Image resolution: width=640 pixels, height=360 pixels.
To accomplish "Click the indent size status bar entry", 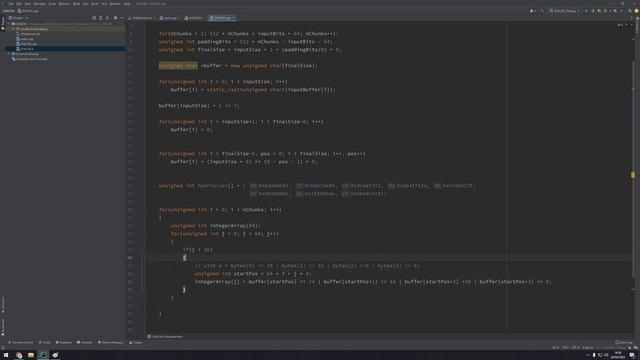I will click(588, 348).
